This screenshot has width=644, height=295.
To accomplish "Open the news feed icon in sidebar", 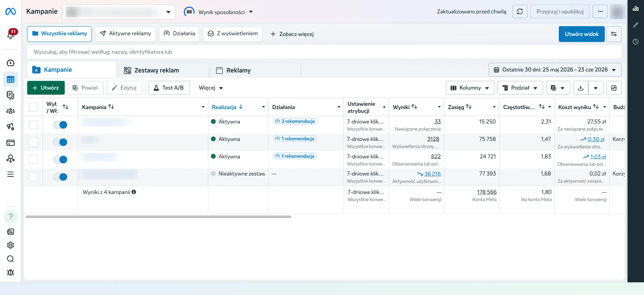I will [x=10, y=232].
